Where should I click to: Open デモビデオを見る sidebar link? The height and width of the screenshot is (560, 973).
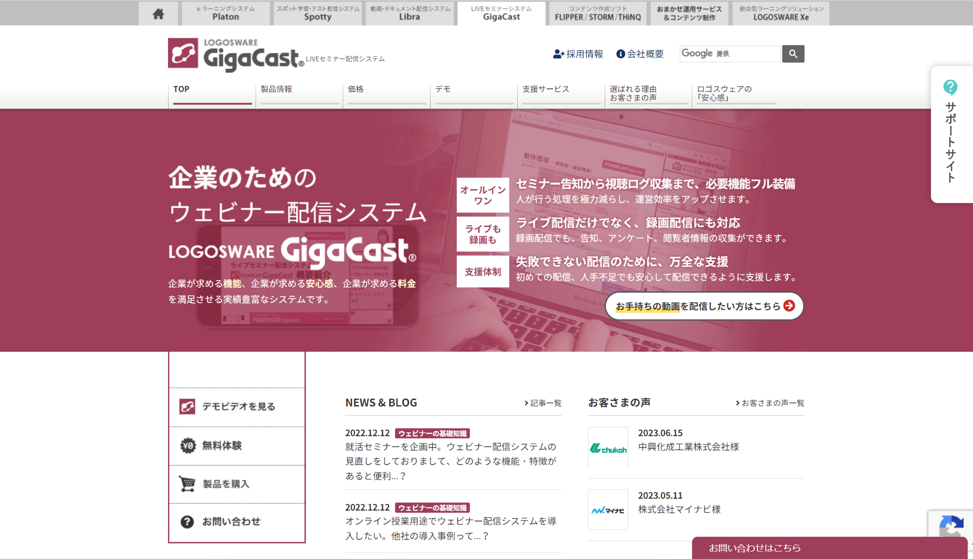pyautogui.click(x=237, y=407)
